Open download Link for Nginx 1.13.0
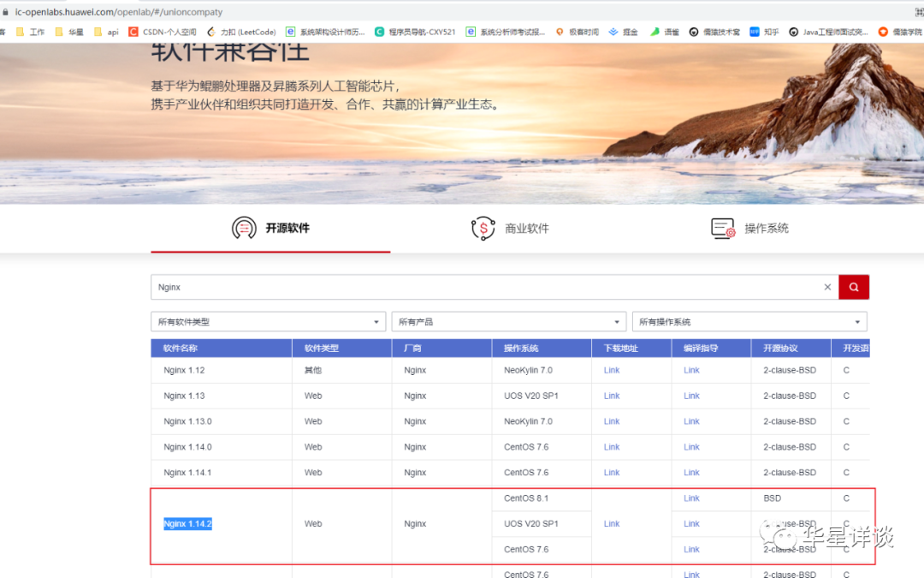Viewport: 924px width, 578px height. pyautogui.click(x=612, y=421)
